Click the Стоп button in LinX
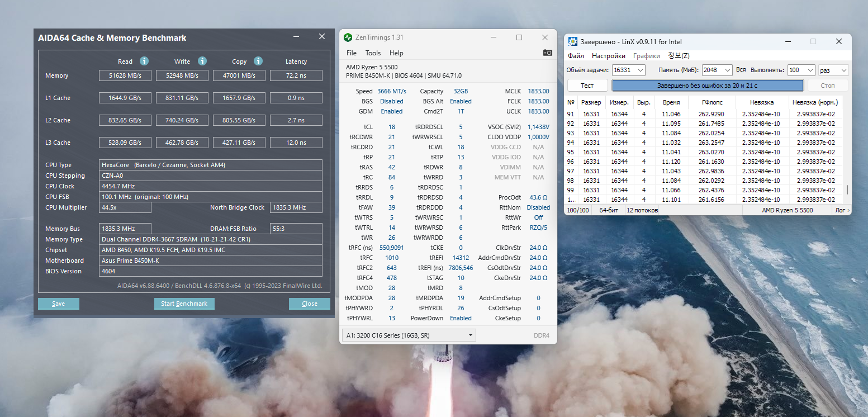 point(828,86)
